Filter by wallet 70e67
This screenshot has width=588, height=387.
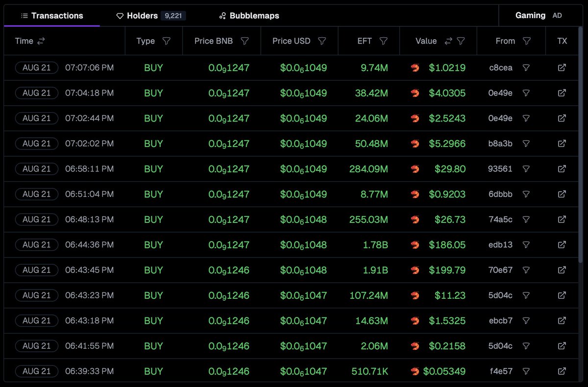tap(526, 270)
